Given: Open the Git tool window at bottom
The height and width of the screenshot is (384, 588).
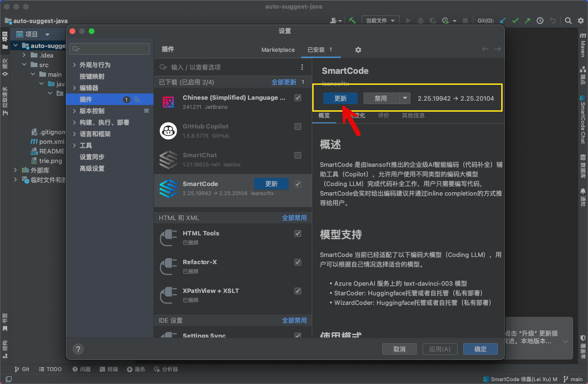Looking at the screenshot, I should [22, 369].
